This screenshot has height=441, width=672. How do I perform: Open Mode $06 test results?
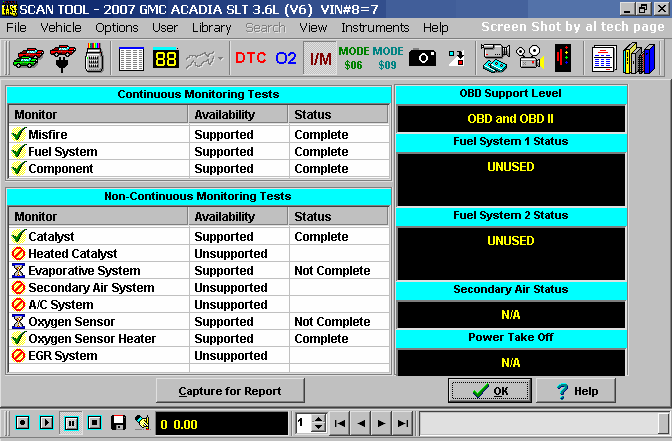pos(353,58)
